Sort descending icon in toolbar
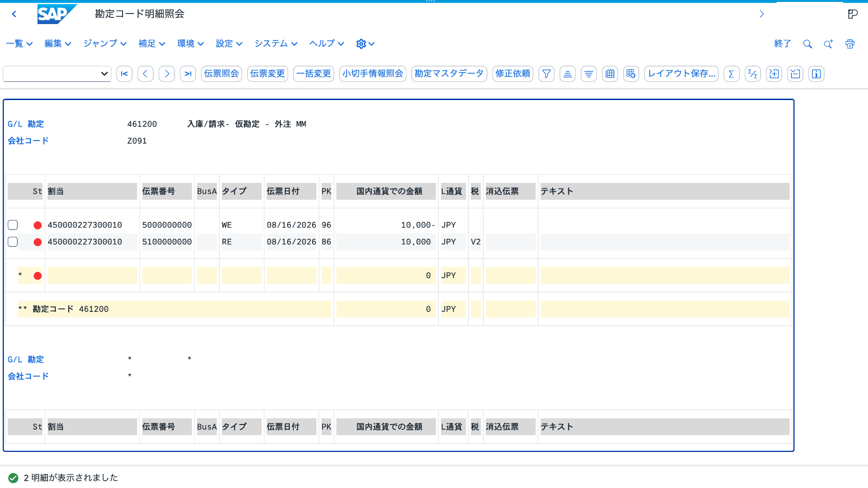868x488 pixels. pos(589,74)
